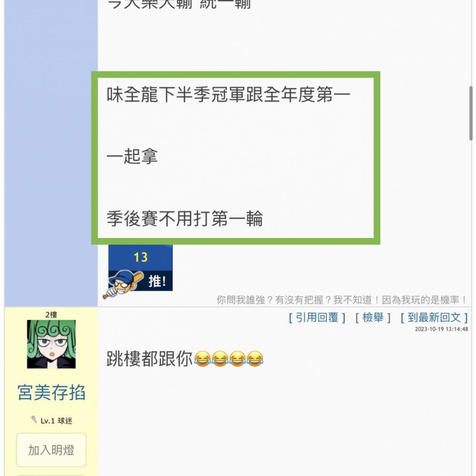Click the signature line about 機率
This screenshot has width=476, height=476.
[342, 300]
